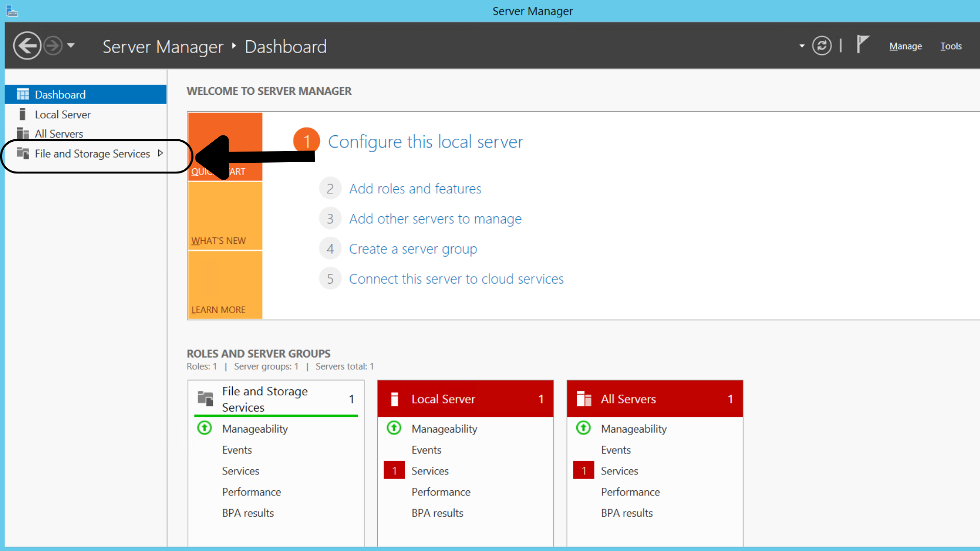
Task: Click Manageability icon in File and Storage tile
Action: pyautogui.click(x=205, y=428)
